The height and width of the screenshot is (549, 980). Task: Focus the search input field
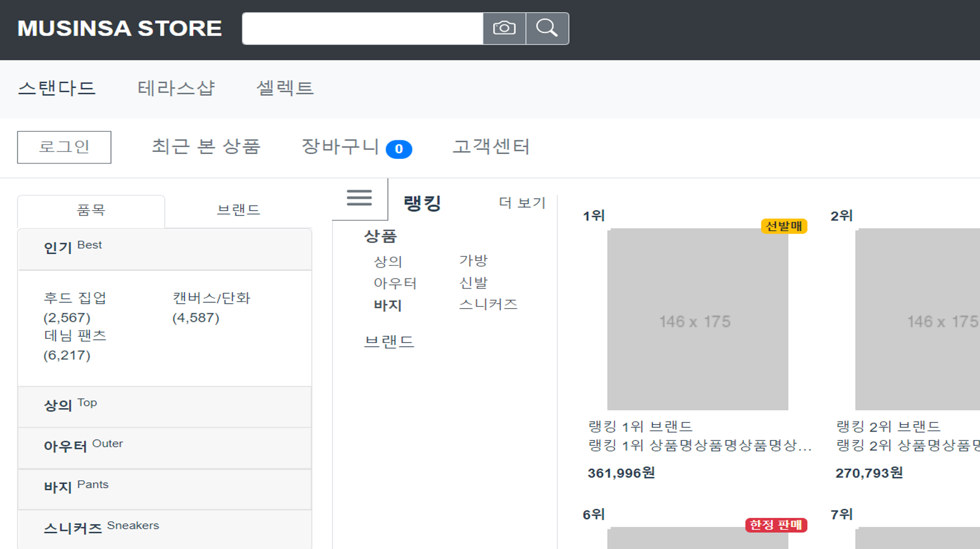(x=362, y=29)
